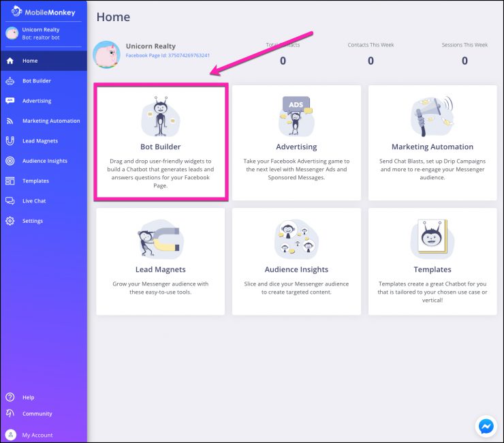Screen dimensions: 504x443
Task: Click the Templates card title
Action: 432,270
